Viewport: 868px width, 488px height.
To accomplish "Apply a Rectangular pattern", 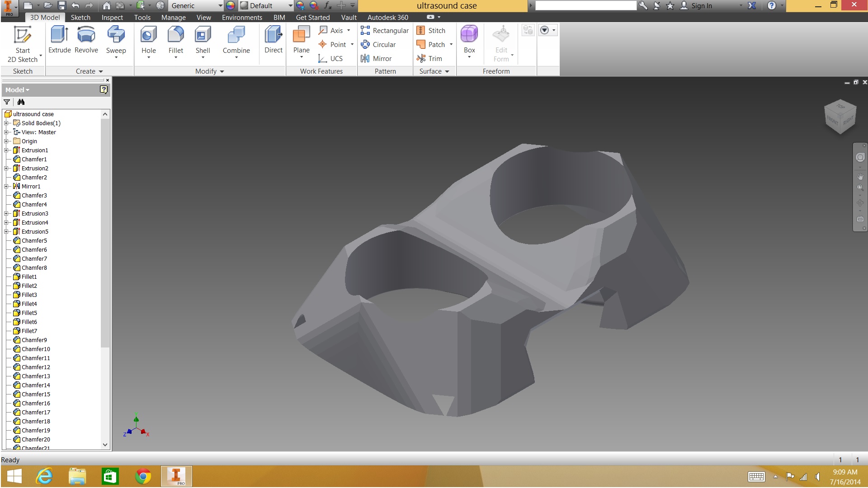I will [385, 30].
